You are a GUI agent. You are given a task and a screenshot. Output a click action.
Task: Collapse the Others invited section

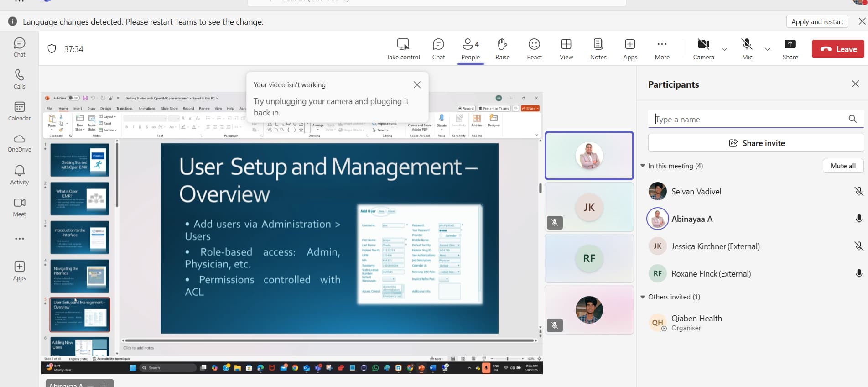click(x=643, y=297)
